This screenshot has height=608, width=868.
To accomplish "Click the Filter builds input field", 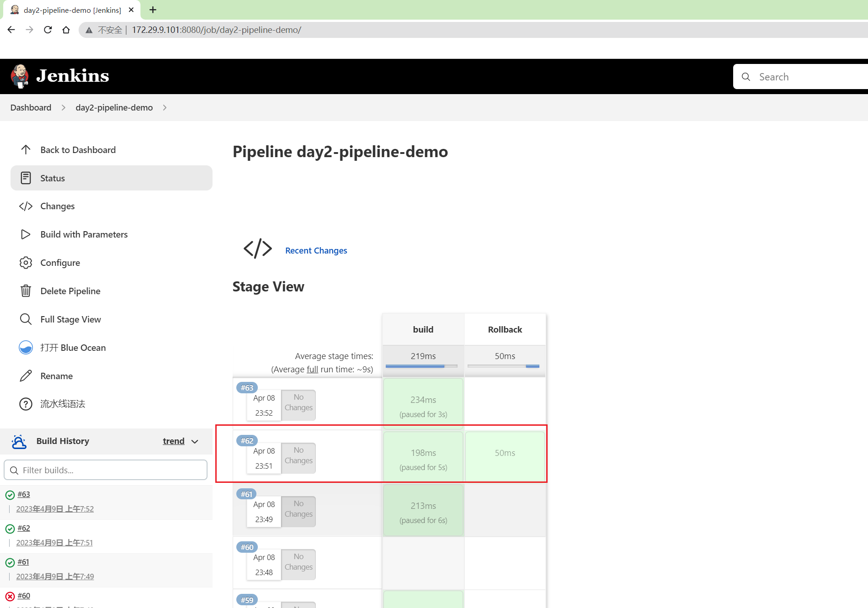I will point(106,470).
